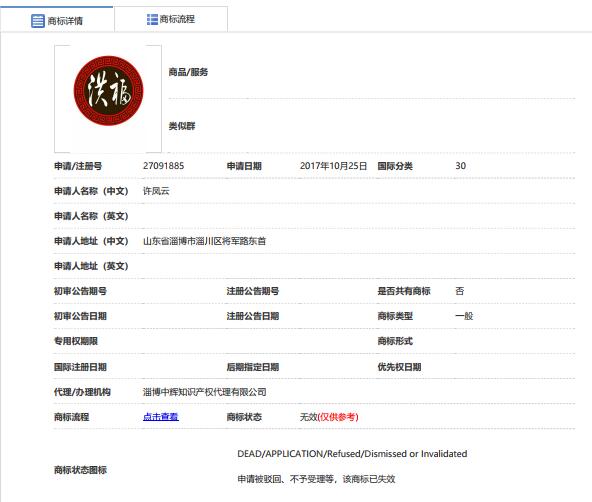Click the 后期指定日期 label

[253, 367]
